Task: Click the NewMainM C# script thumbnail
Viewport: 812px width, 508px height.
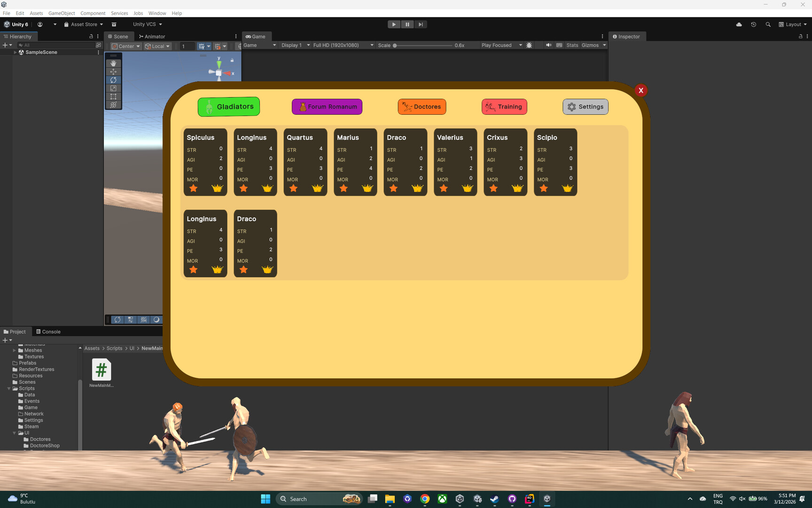Action: pyautogui.click(x=101, y=370)
